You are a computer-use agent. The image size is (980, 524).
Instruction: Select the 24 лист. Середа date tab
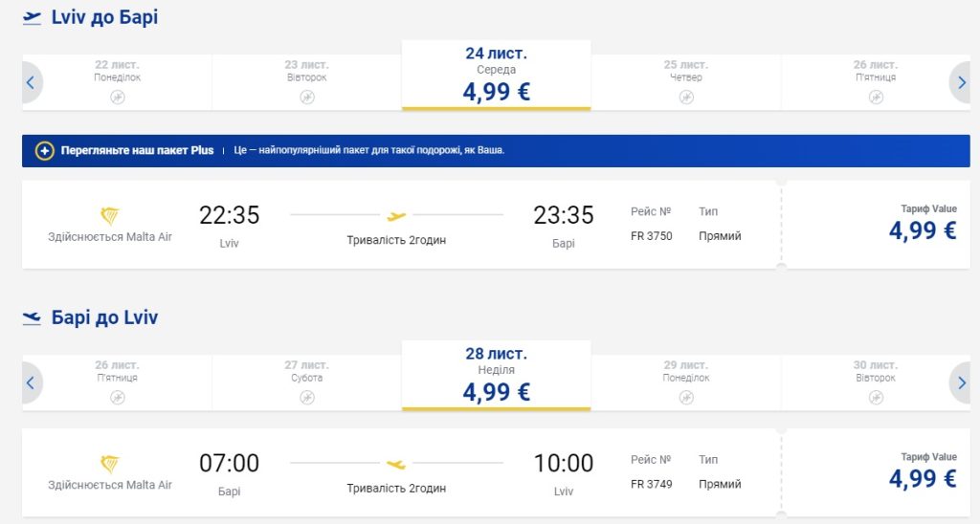click(496, 75)
